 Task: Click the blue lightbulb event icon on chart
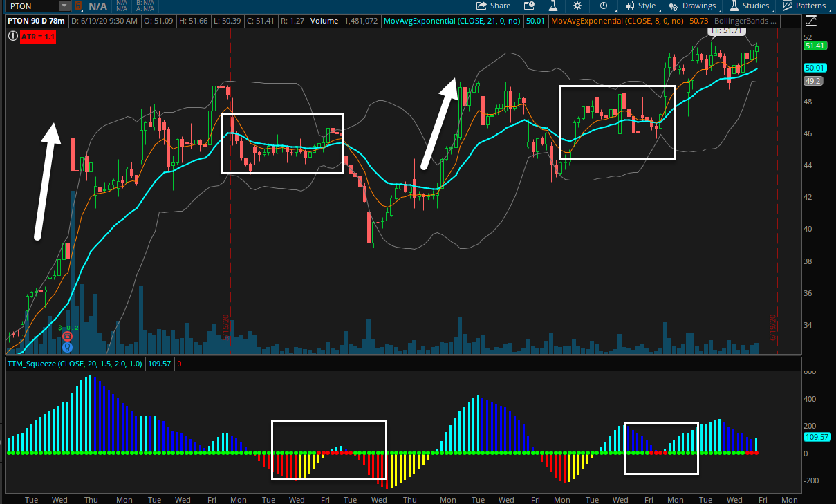pyautogui.click(x=68, y=346)
